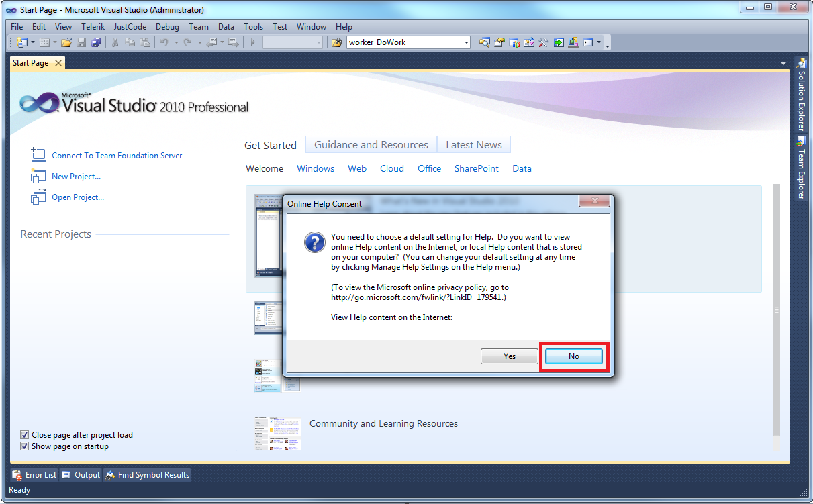Click the Redo arrow icon
Image resolution: width=813 pixels, height=504 pixels.
(x=188, y=42)
